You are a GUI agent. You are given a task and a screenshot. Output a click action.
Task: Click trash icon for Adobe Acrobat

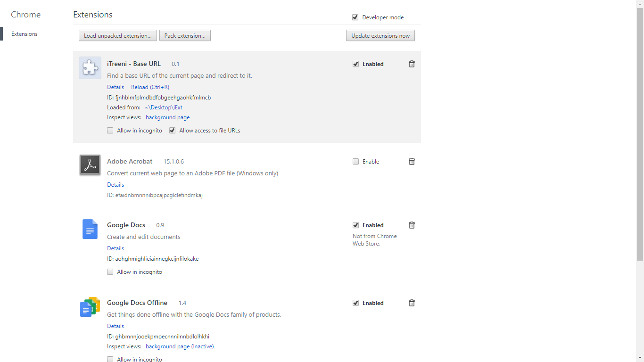coord(412,162)
